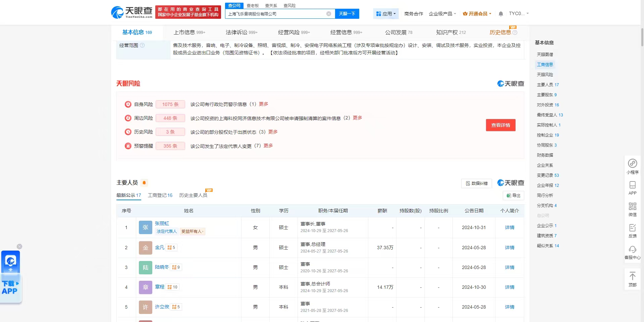Viewport: 644px width, 322px height.
Task: Click the orange alert icon beside 主要人员
Action: [144, 183]
